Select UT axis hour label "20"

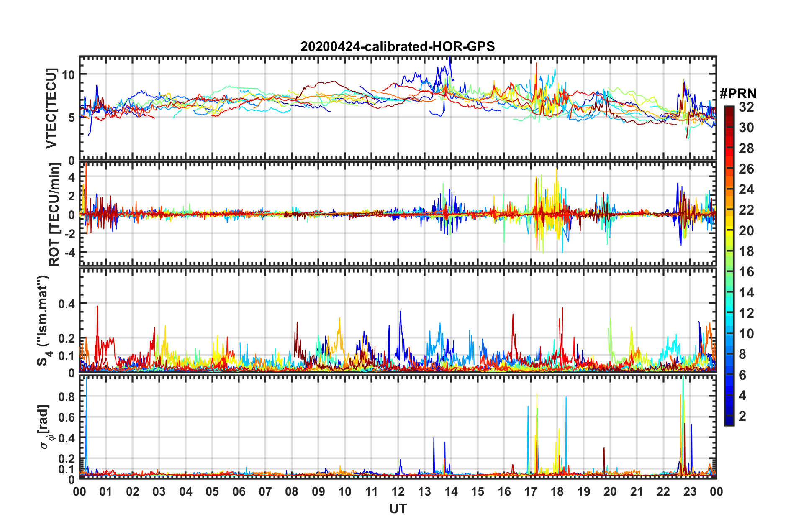point(610,491)
